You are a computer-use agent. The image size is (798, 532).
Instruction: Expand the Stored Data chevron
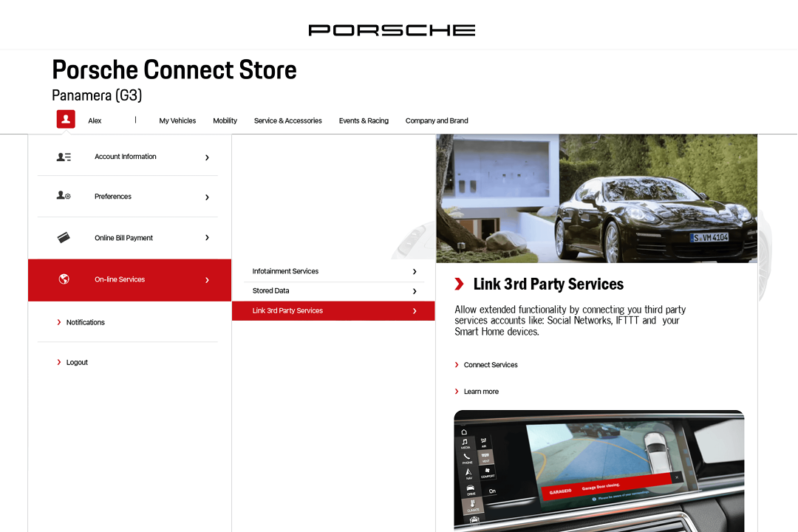[415, 291]
